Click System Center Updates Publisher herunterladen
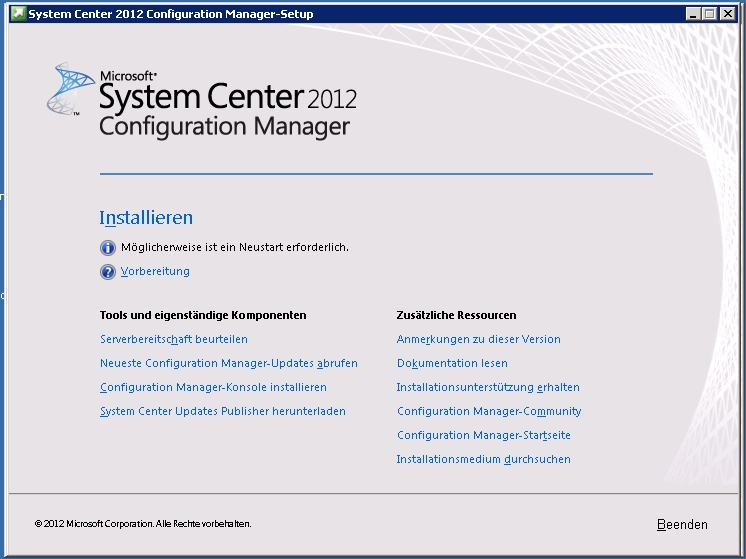 coord(222,412)
